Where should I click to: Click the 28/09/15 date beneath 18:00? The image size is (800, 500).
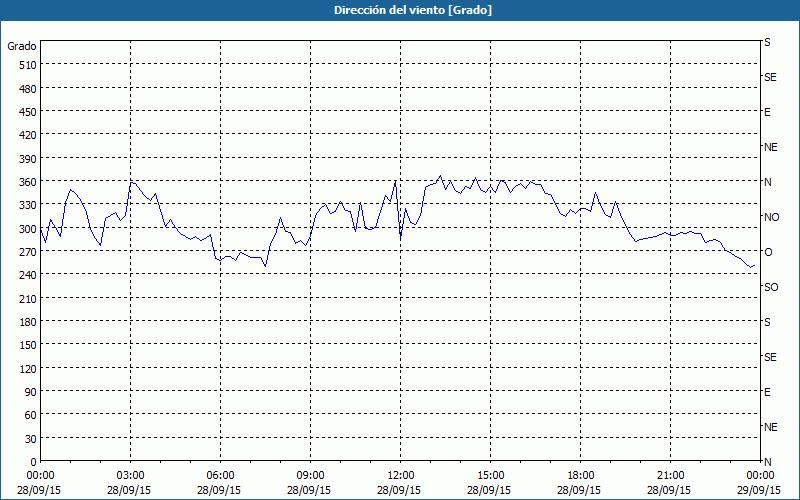click(x=579, y=490)
